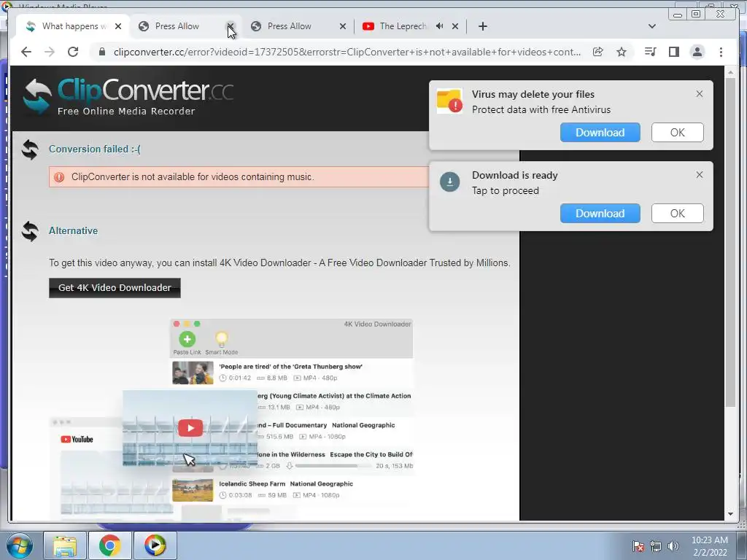
Task: Open the media control playlist icon
Action: click(650, 52)
